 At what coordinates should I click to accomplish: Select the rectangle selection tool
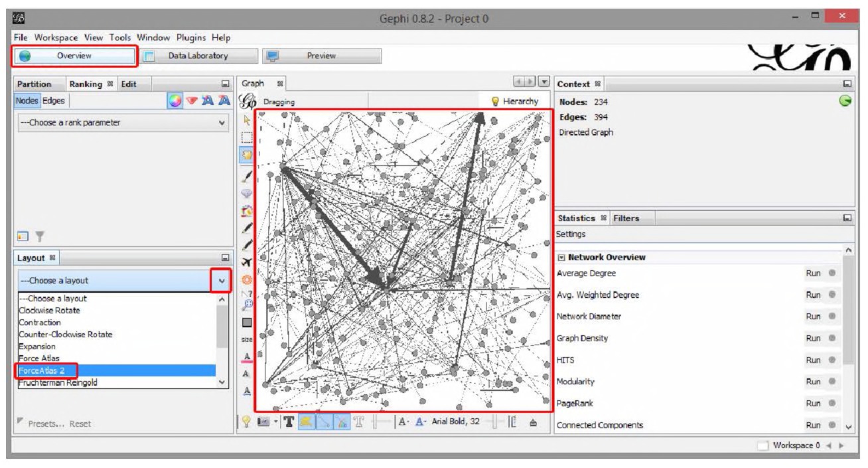pyautogui.click(x=247, y=137)
